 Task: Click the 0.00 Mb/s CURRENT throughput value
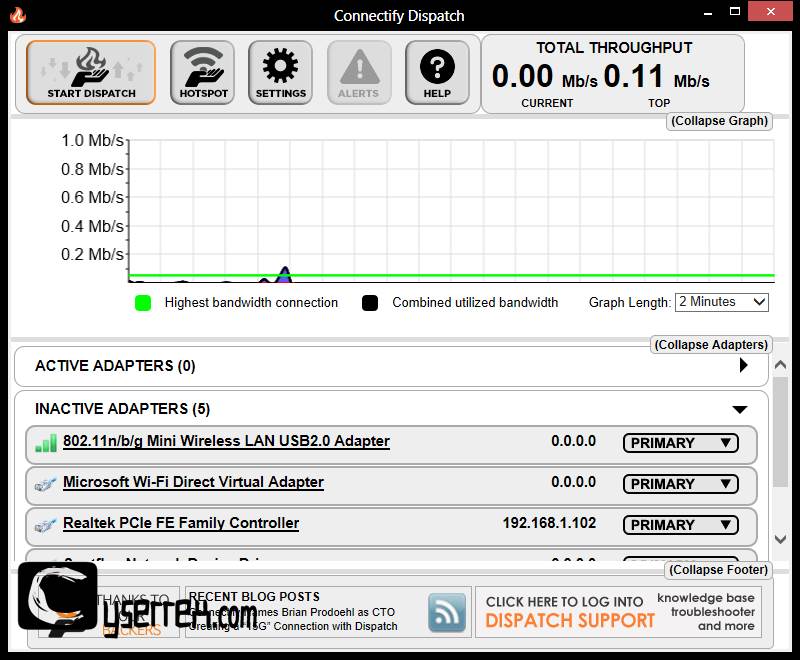544,77
